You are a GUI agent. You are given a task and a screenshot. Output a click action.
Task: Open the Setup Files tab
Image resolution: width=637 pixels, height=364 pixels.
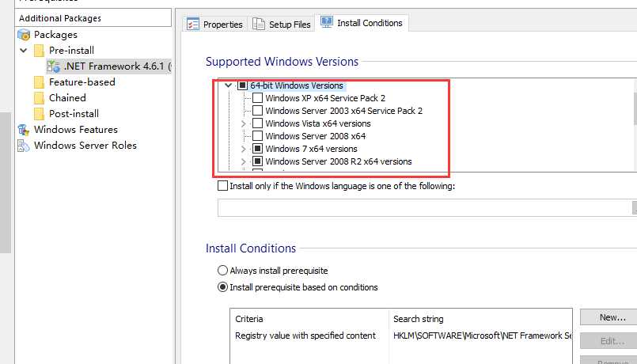[x=282, y=25]
